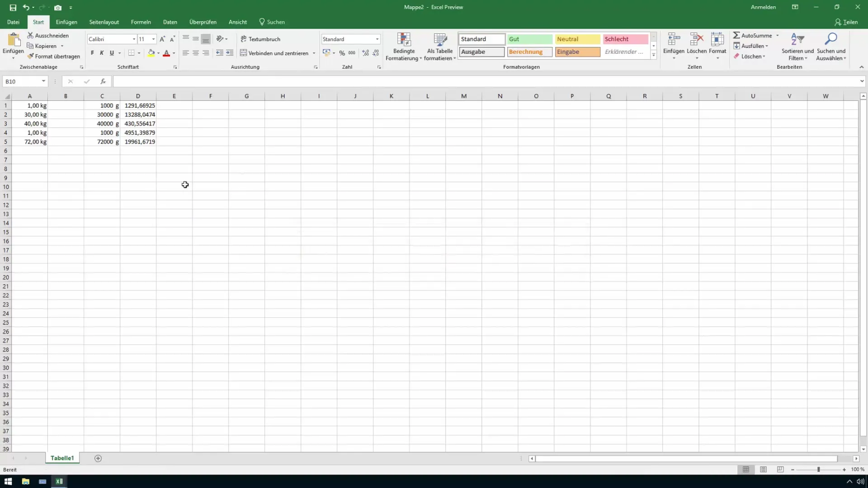
Task: Save the workbook with the disk icon
Action: coord(13,7)
